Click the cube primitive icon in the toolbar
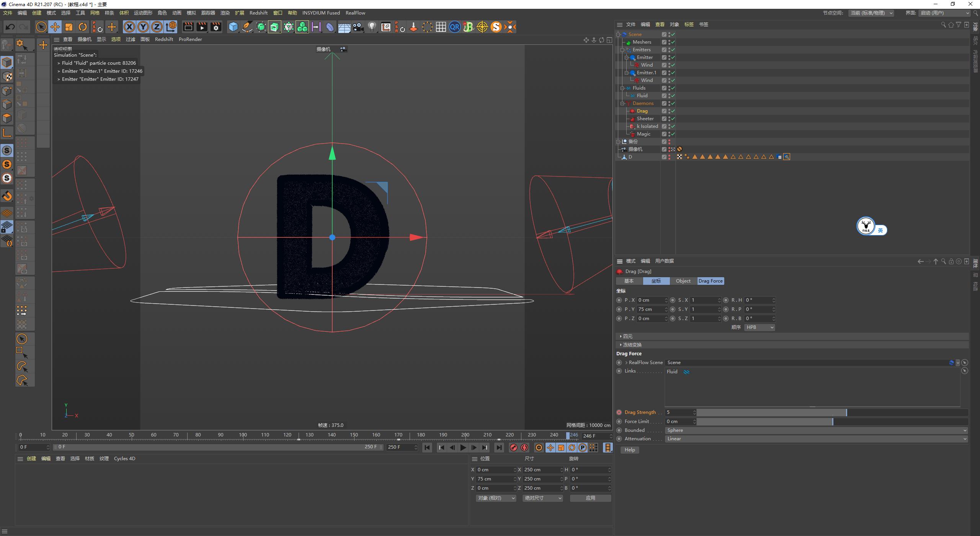This screenshot has height=536, width=980. pos(233,27)
